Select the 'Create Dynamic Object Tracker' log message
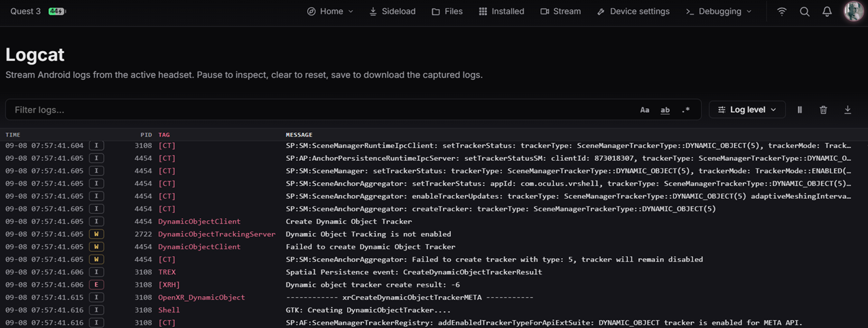Image resolution: width=868 pixels, height=328 pixels. pyautogui.click(x=349, y=221)
